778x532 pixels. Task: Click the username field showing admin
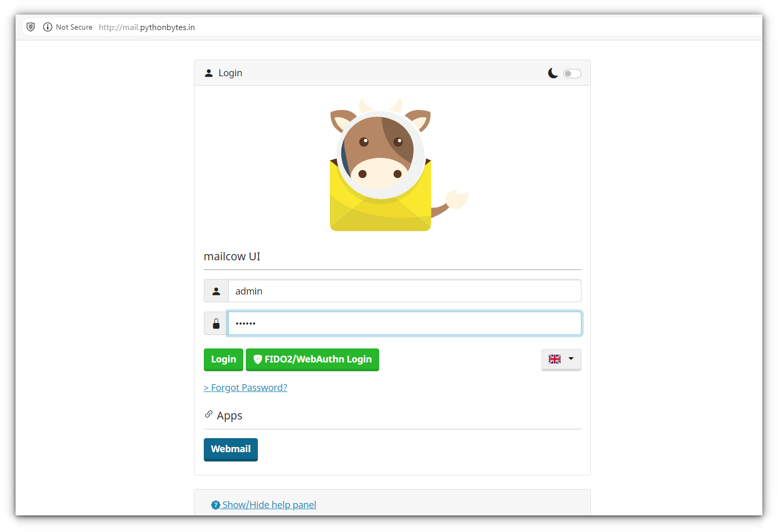[x=405, y=290]
